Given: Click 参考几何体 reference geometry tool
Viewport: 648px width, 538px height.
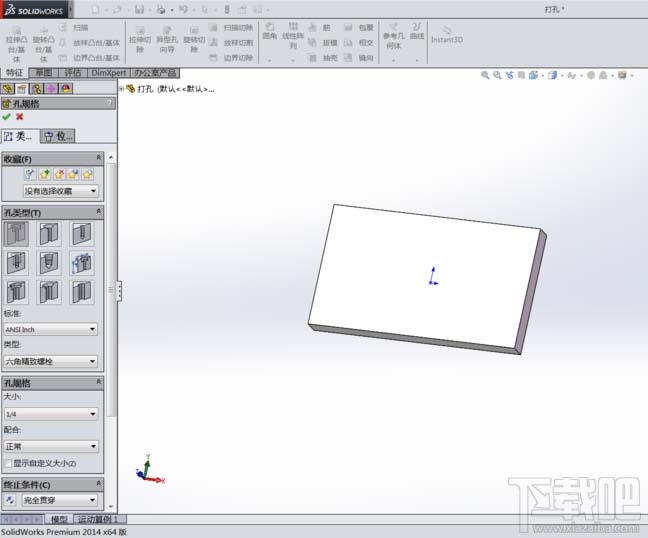Looking at the screenshot, I should (x=393, y=36).
